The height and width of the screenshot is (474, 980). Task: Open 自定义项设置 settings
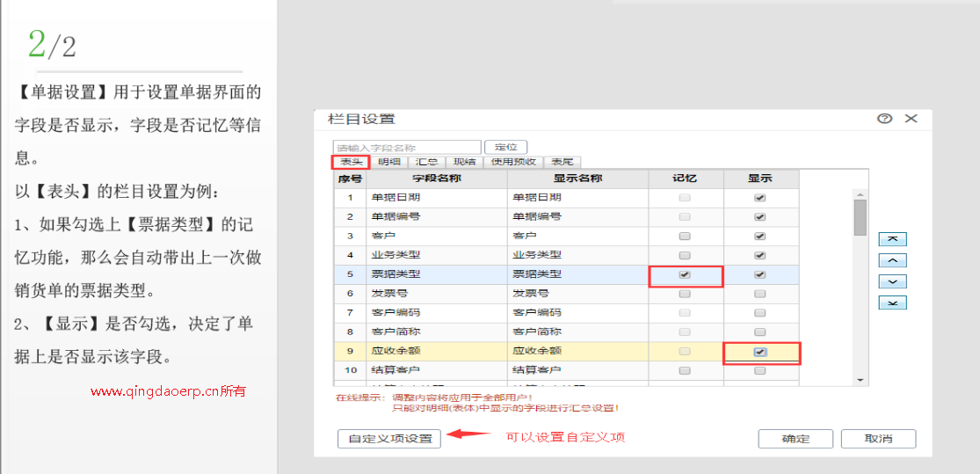pos(389,439)
